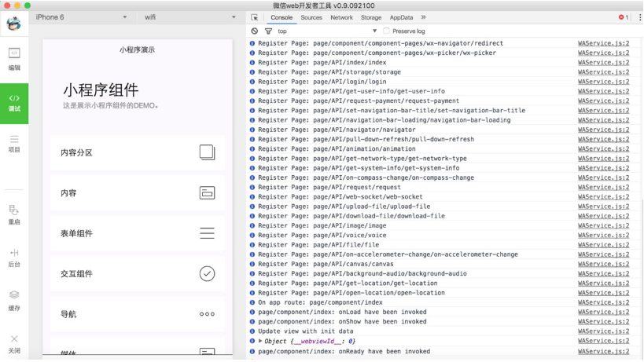Screen dimensions: 644x362
Task: Select the 调试 debug sidebar icon
Action: point(14,104)
